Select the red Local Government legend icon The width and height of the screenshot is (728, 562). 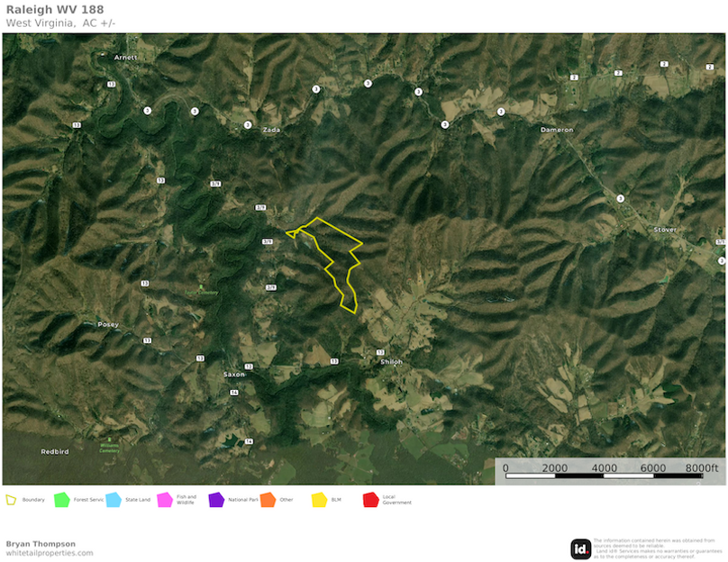coord(370,499)
